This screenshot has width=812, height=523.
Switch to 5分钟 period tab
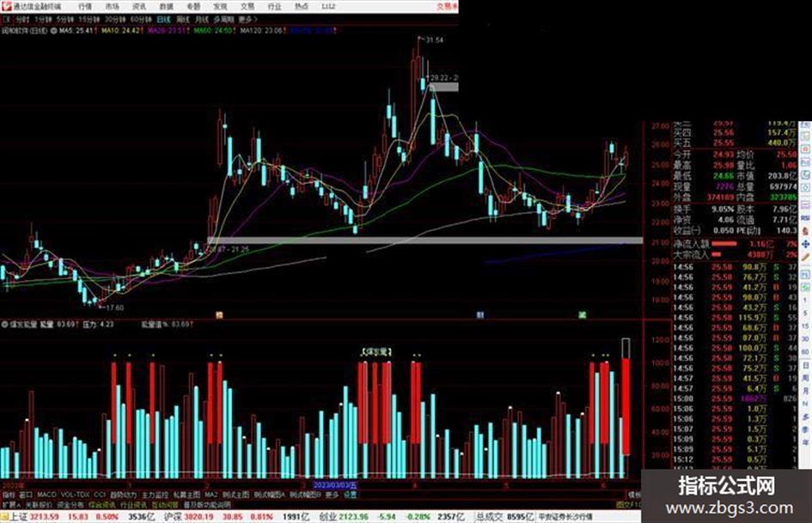coord(64,20)
